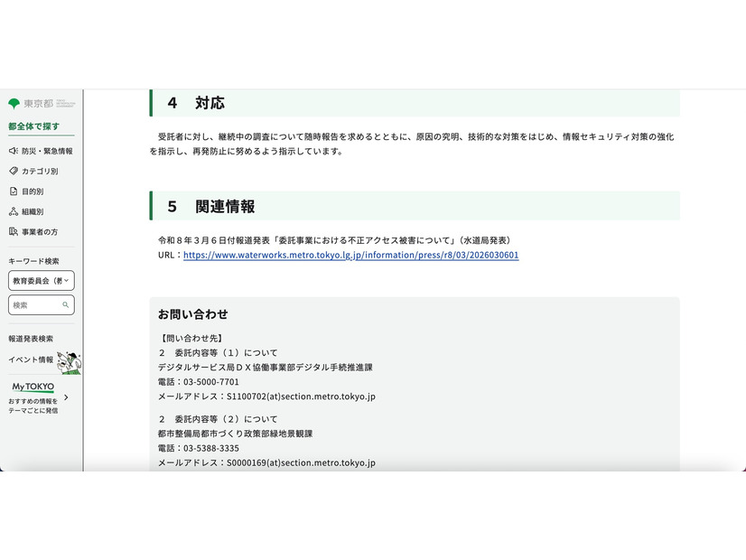
Task: Select the 事業者の方 menu entry
Action: (38, 231)
